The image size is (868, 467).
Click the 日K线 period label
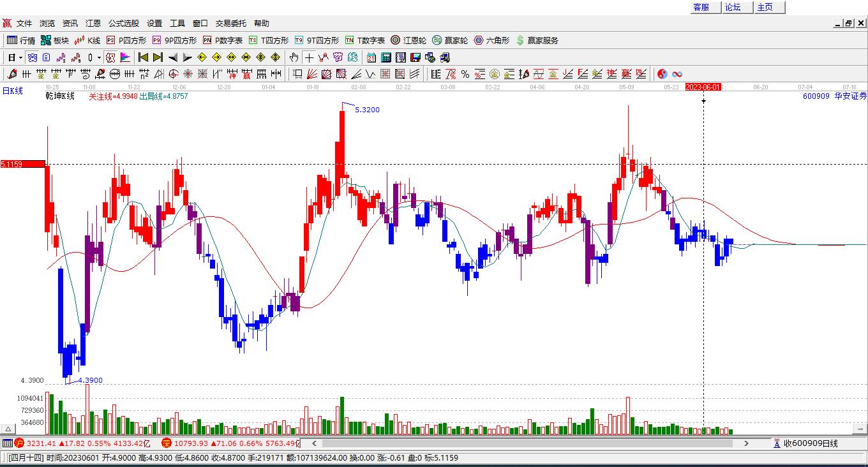pyautogui.click(x=13, y=91)
